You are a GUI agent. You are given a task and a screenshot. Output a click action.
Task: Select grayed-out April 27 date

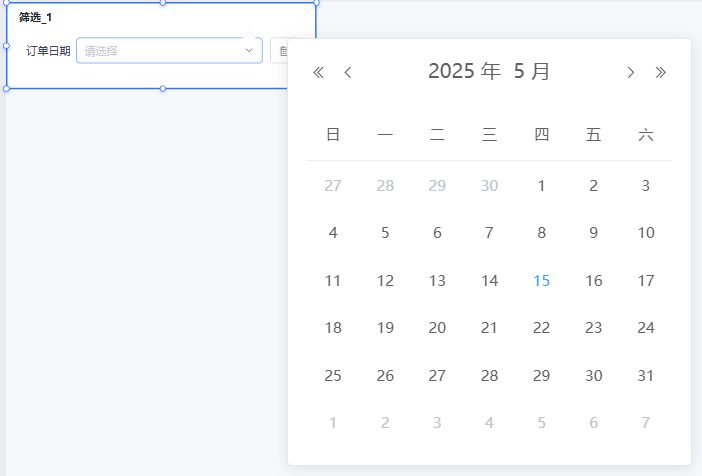(x=333, y=185)
